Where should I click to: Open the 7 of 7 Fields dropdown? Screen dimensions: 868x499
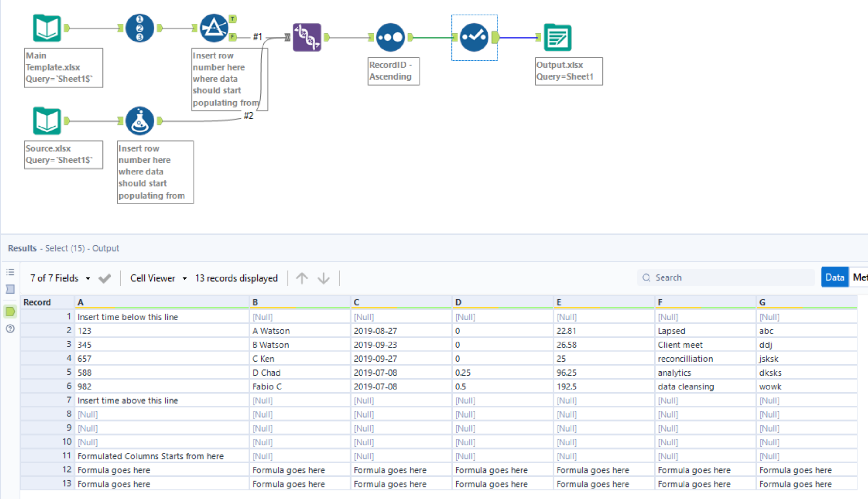[88, 278]
